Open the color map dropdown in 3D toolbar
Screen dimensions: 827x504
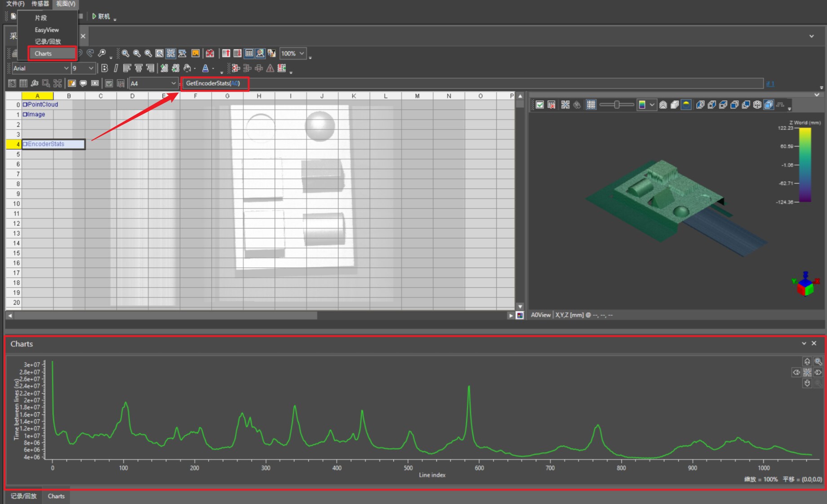652,105
